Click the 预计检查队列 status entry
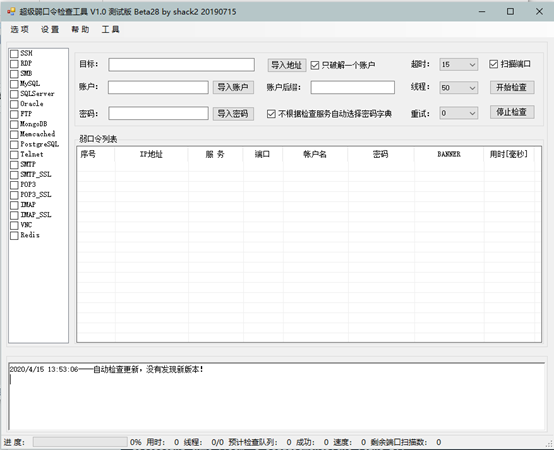Screen dimensions: 554x450 click(x=260, y=442)
